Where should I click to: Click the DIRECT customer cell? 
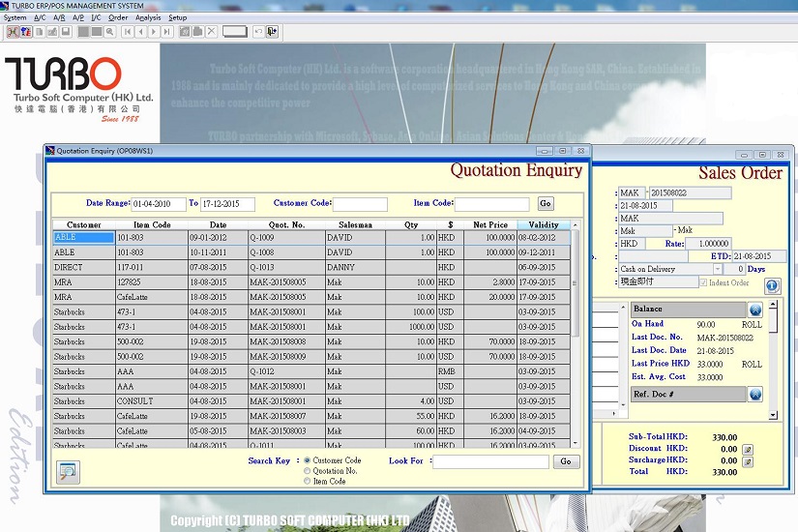point(84,267)
